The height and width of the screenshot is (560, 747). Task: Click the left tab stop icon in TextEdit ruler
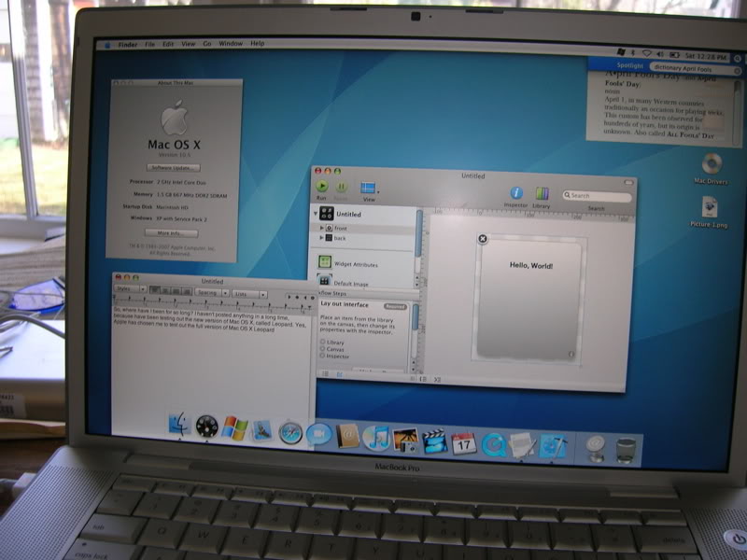point(289,296)
